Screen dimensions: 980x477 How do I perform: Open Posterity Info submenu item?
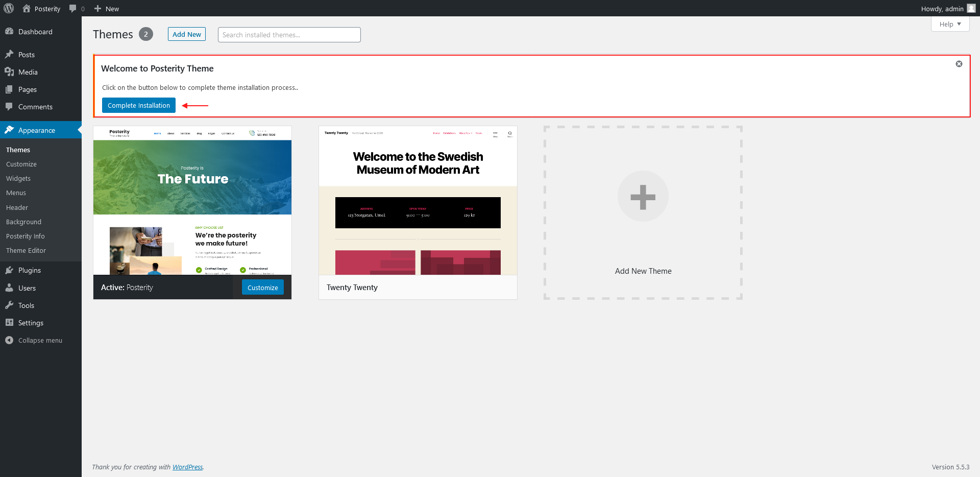coord(26,236)
